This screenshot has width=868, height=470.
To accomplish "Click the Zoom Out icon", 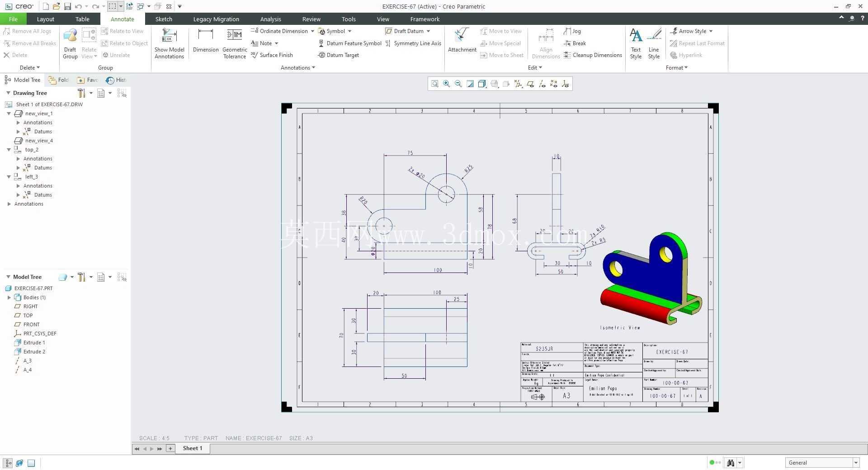I will pos(458,84).
